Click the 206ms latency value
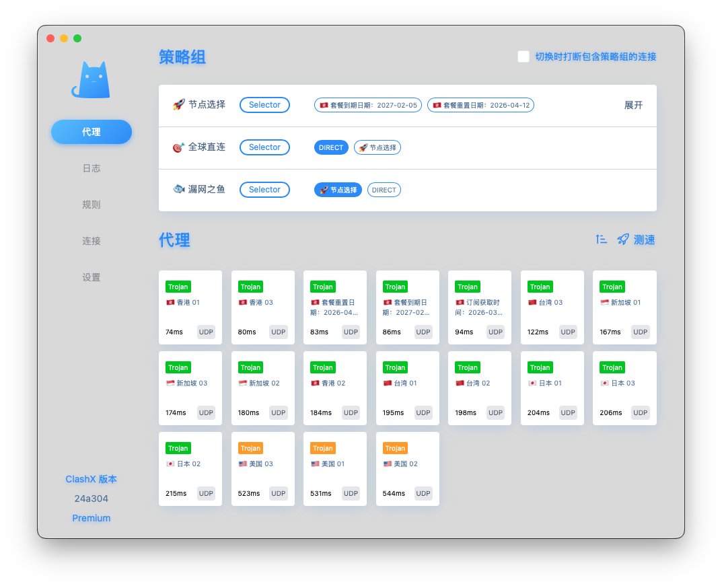This screenshot has width=722, height=588. click(x=610, y=413)
